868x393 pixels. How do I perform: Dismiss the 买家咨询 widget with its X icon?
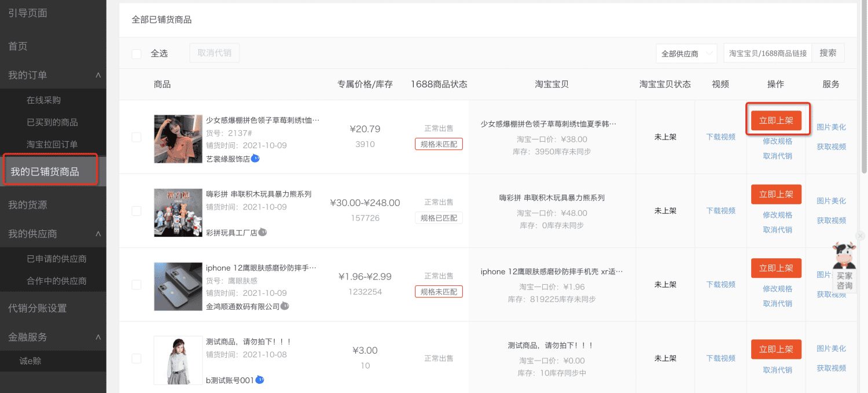(860, 236)
